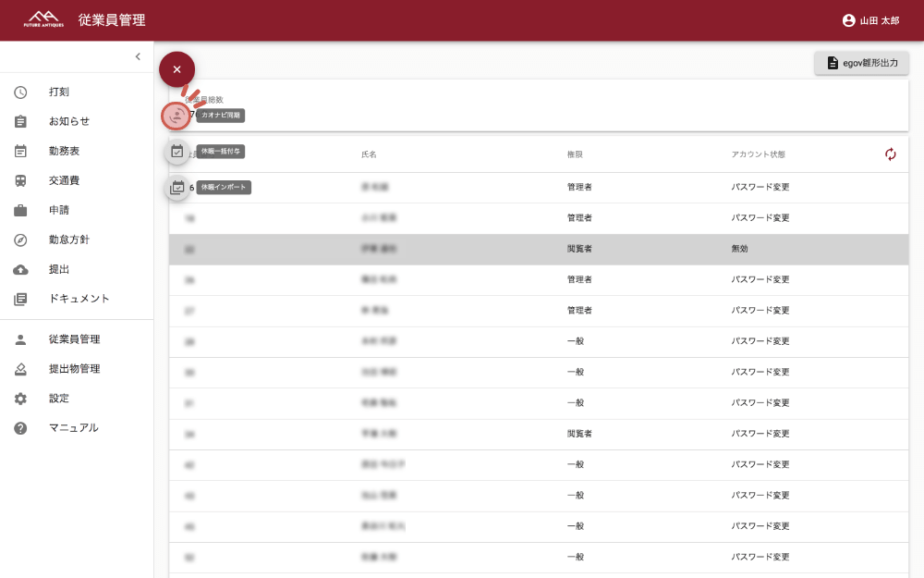Close the speed dial with the X button
The width and height of the screenshot is (924, 578).
click(x=176, y=69)
